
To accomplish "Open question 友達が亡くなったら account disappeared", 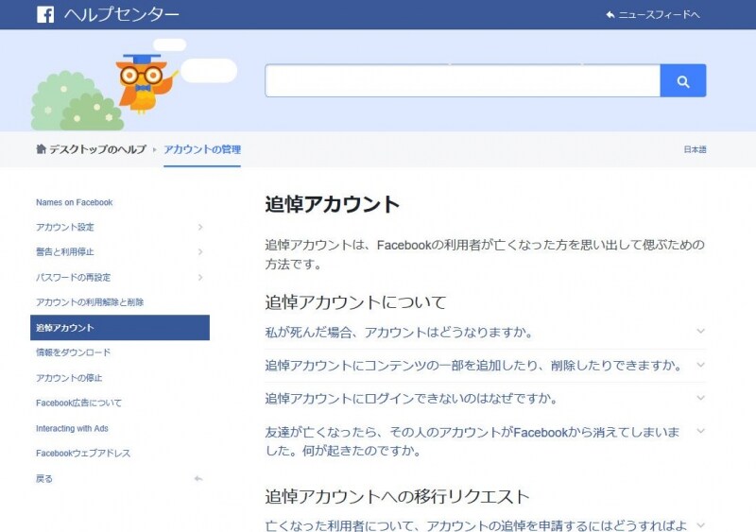I will coord(472,441).
